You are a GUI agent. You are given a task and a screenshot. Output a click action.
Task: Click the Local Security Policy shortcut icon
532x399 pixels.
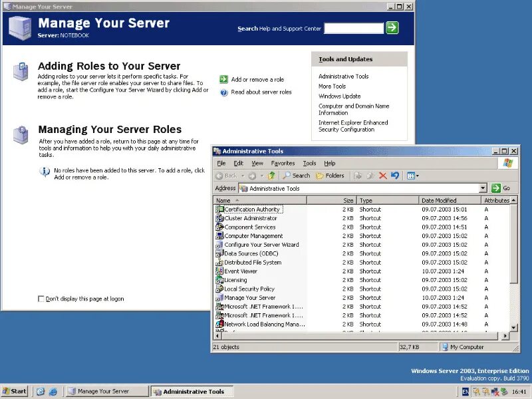point(219,289)
